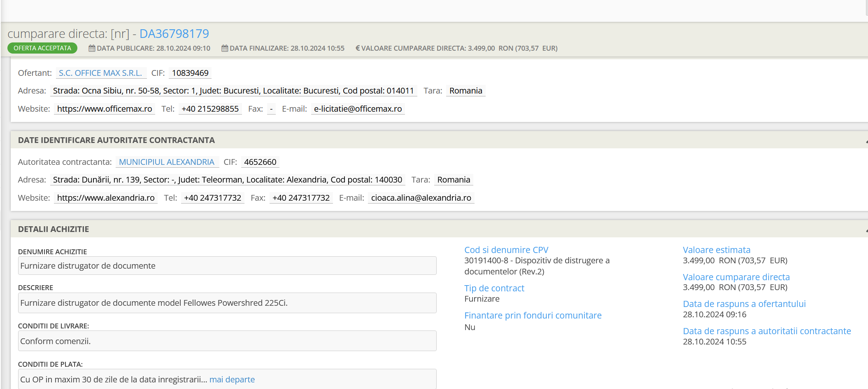Click the CONDITII DE PLATA field

click(227, 379)
